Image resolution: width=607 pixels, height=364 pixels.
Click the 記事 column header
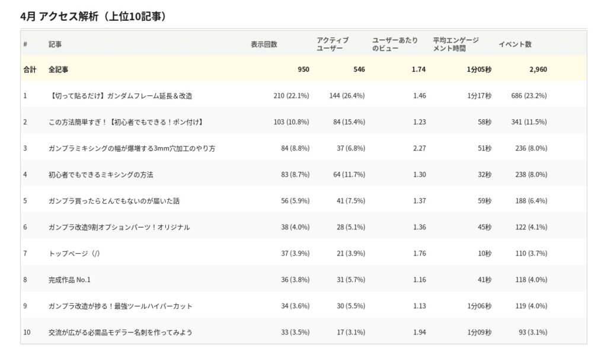click(x=55, y=44)
